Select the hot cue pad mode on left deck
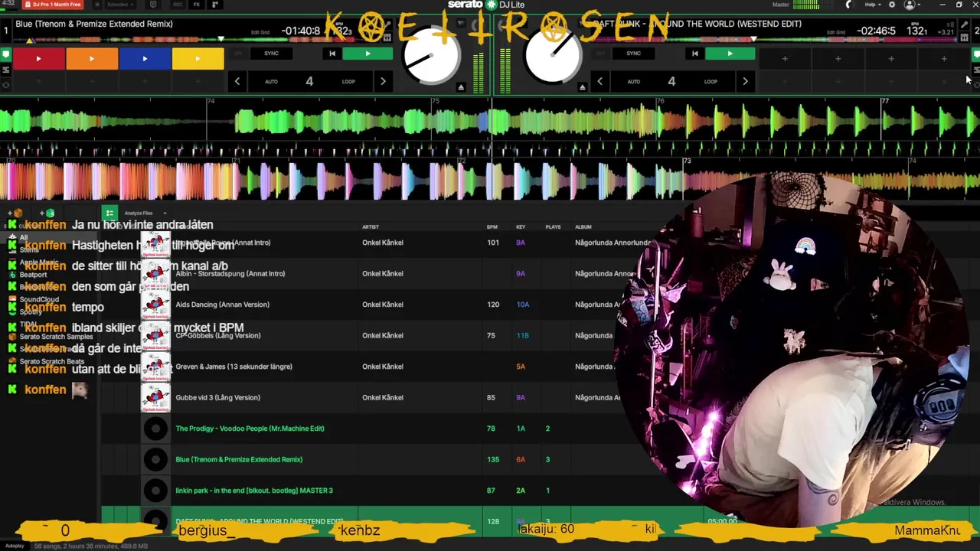Image resolution: width=980 pixels, height=551 pixels. pyautogui.click(x=6, y=55)
